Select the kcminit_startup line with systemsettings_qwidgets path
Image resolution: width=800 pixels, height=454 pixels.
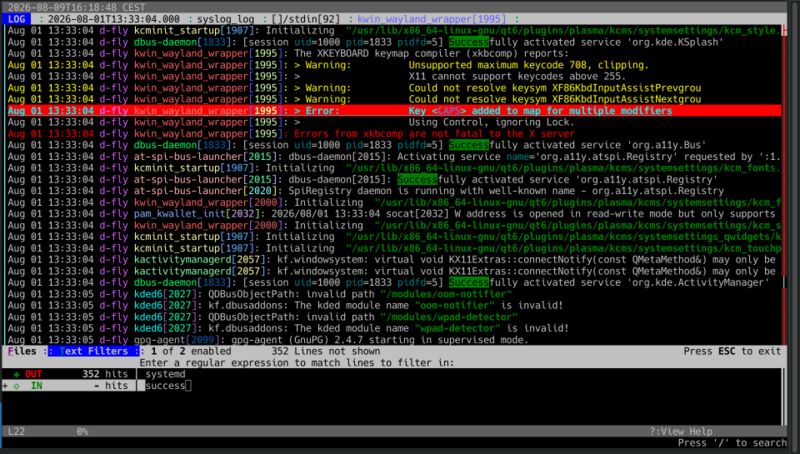(394, 237)
